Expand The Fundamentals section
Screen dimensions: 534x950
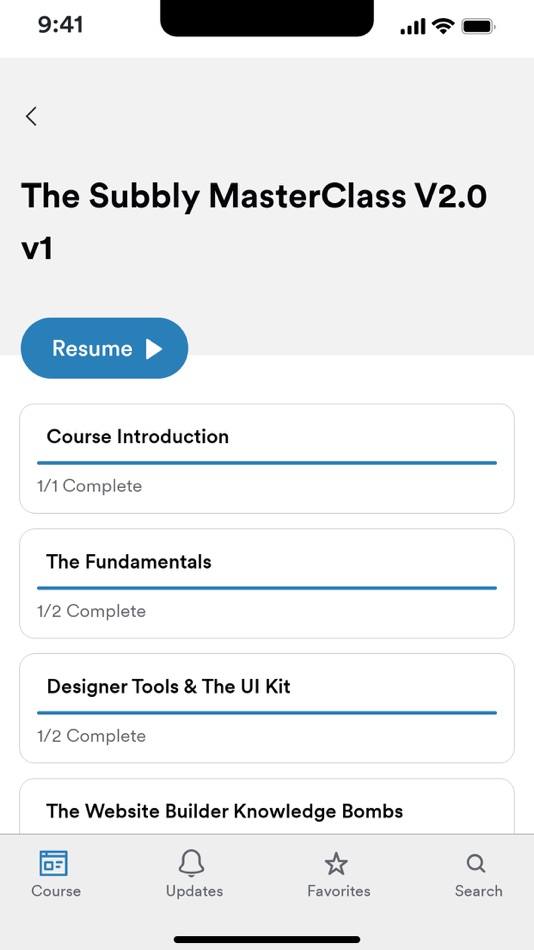(267, 583)
